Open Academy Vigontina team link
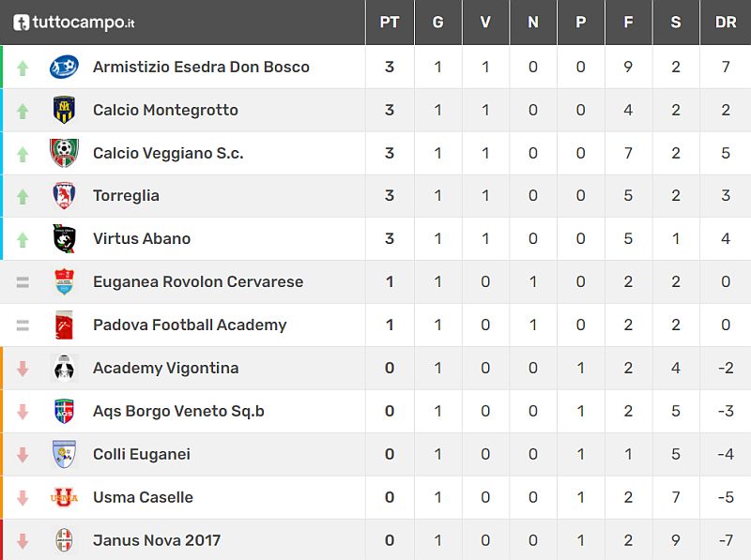The height and width of the screenshot is (560, 751). coord(165,369)
